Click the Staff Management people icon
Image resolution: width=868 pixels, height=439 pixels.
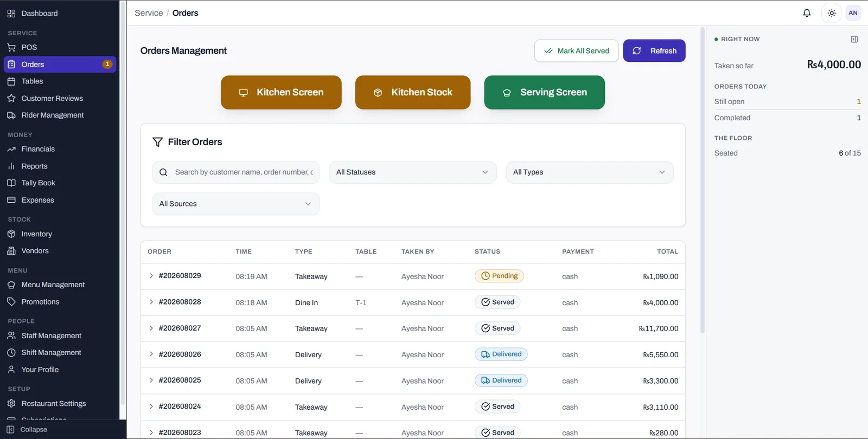tap(11, 335)
